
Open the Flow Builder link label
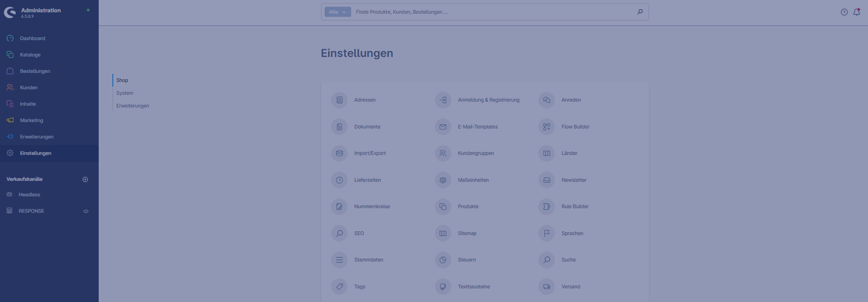click(x=575, y=127)
